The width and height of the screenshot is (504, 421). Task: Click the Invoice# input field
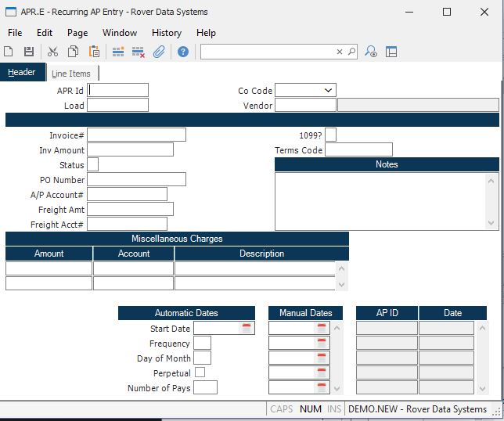[136, 135]
